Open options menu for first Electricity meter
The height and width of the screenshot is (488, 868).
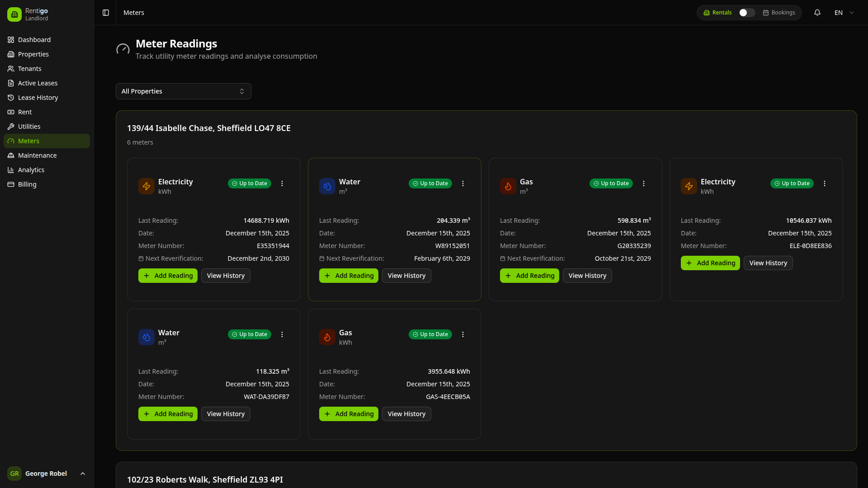point(282,183)
